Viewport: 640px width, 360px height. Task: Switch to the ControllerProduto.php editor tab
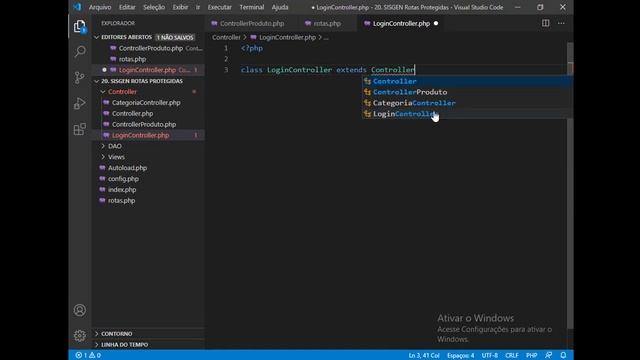(x=251, y=23)
